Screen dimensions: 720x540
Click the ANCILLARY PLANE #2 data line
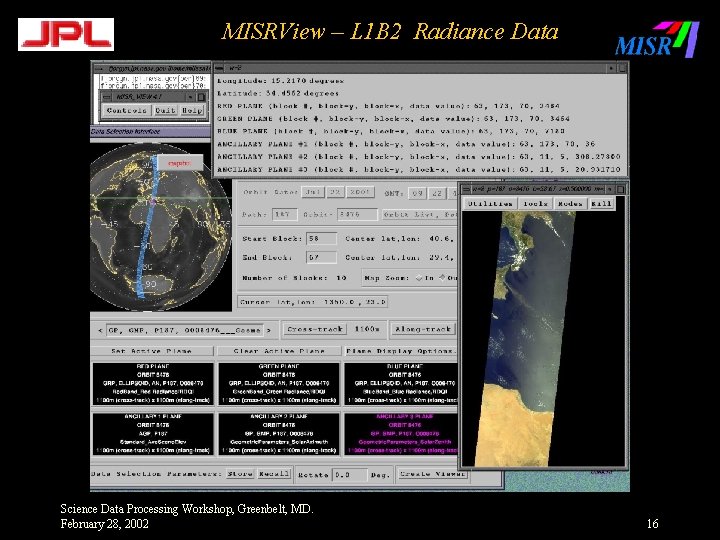point(419,157)
